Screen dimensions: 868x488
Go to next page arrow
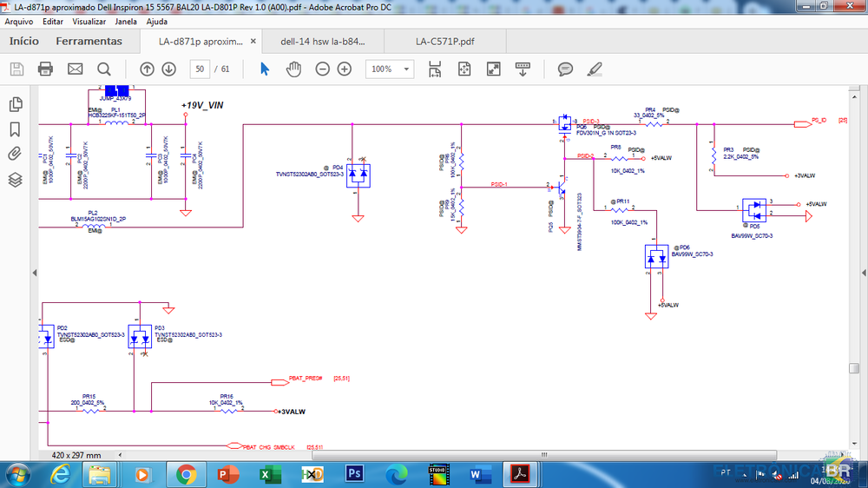tap(168, 69)
